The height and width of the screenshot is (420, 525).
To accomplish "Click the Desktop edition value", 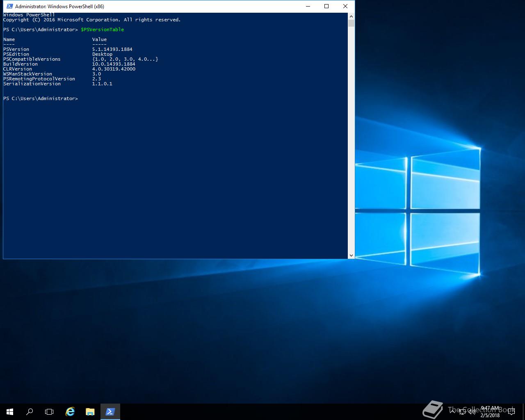I will (x=102, y=54).
